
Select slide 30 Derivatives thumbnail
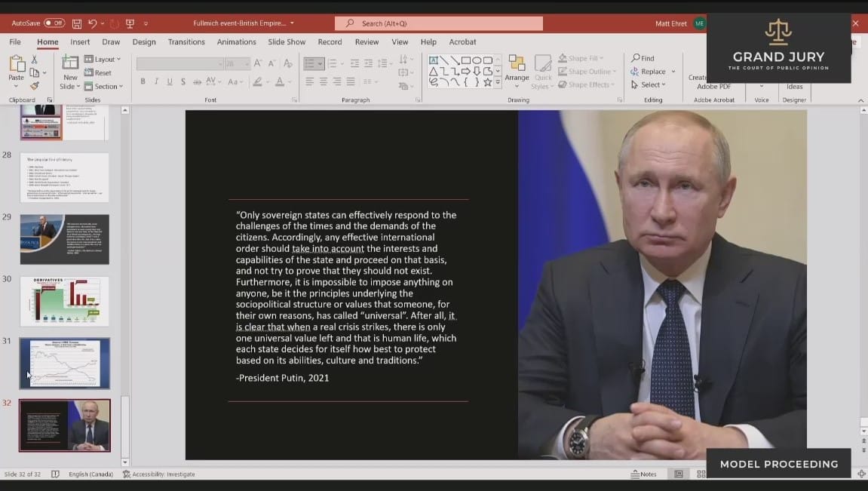pos(64,301)
